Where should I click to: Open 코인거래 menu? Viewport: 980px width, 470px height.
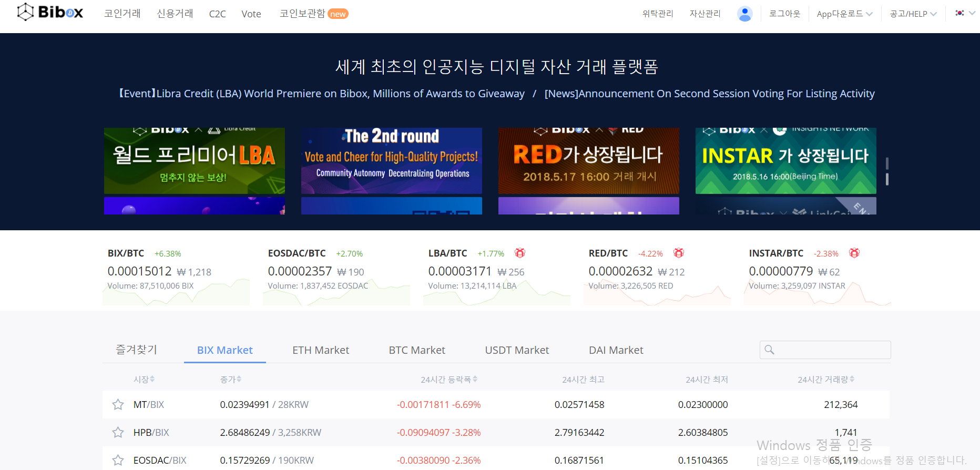click(x=122, y=14)
